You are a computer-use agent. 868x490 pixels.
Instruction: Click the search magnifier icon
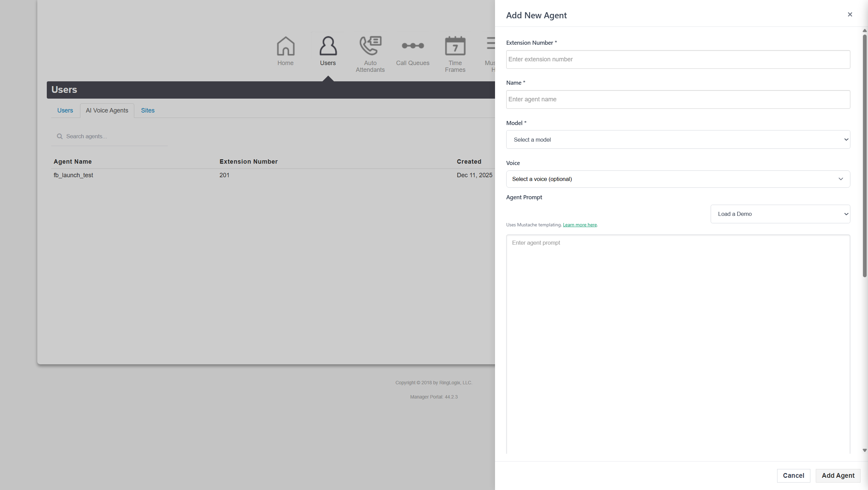pos(60,136)
